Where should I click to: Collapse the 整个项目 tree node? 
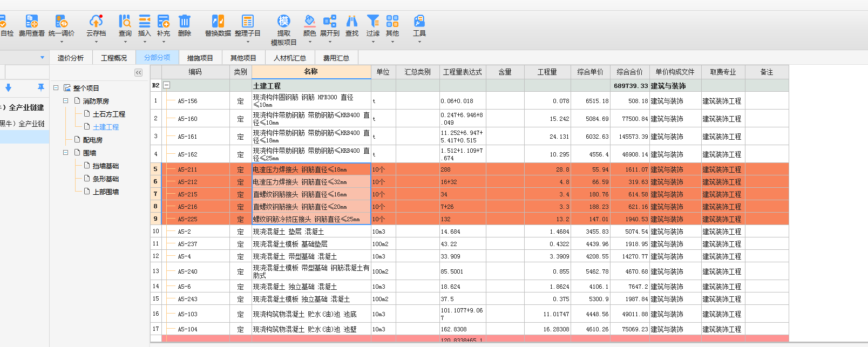56,88
